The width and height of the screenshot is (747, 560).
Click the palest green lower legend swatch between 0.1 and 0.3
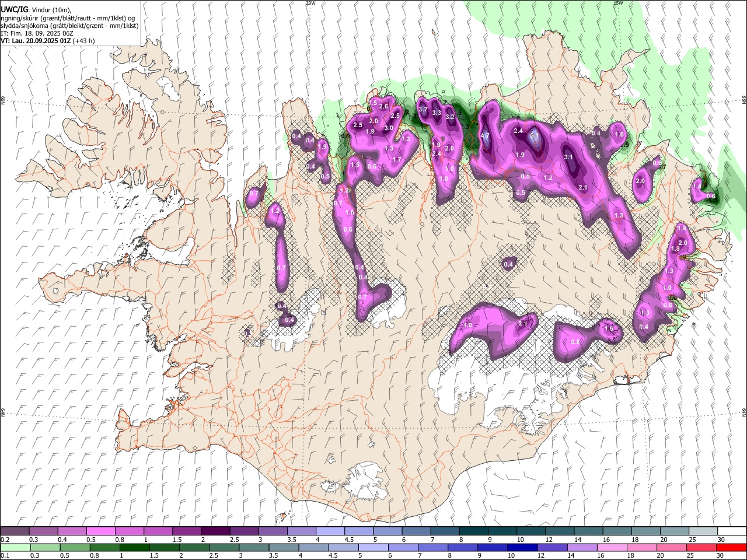[15, 548]
